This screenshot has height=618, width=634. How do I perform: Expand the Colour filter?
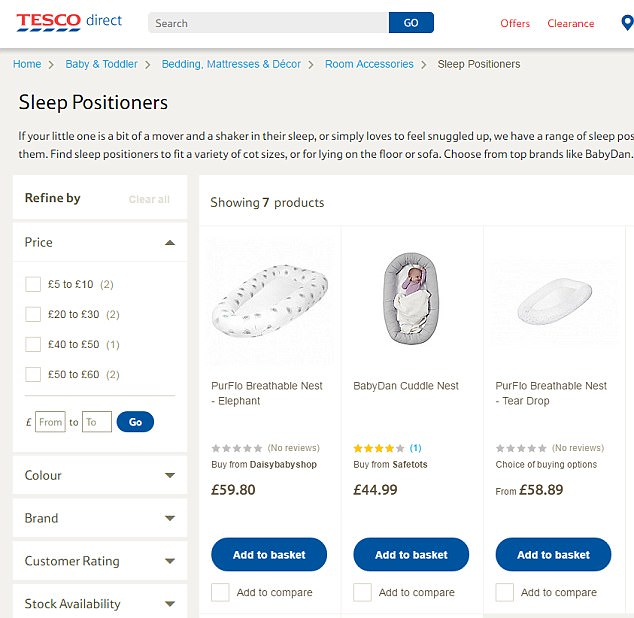[x=170, y=476]
